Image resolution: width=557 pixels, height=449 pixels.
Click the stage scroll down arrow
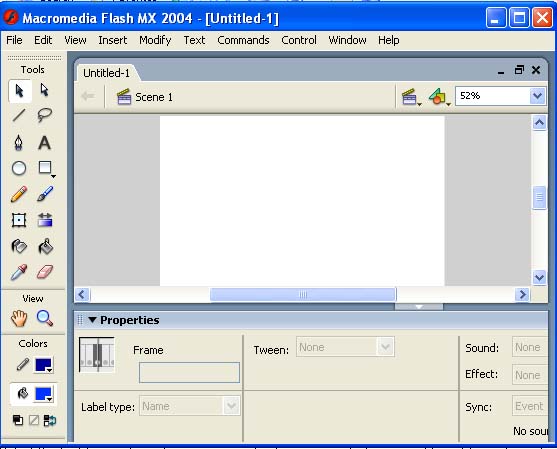click(x=539, y=277)
